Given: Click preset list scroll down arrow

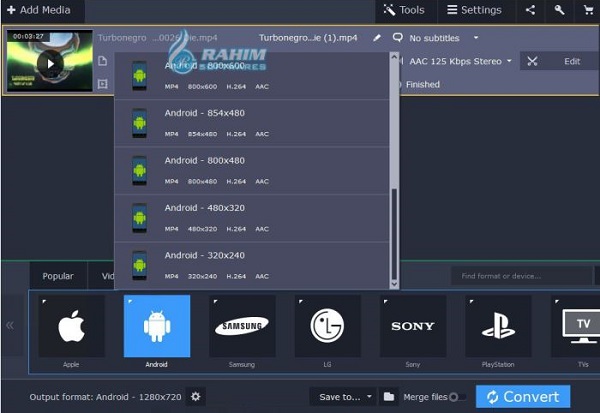Looking at the screenshot, I should pos(394,284).
